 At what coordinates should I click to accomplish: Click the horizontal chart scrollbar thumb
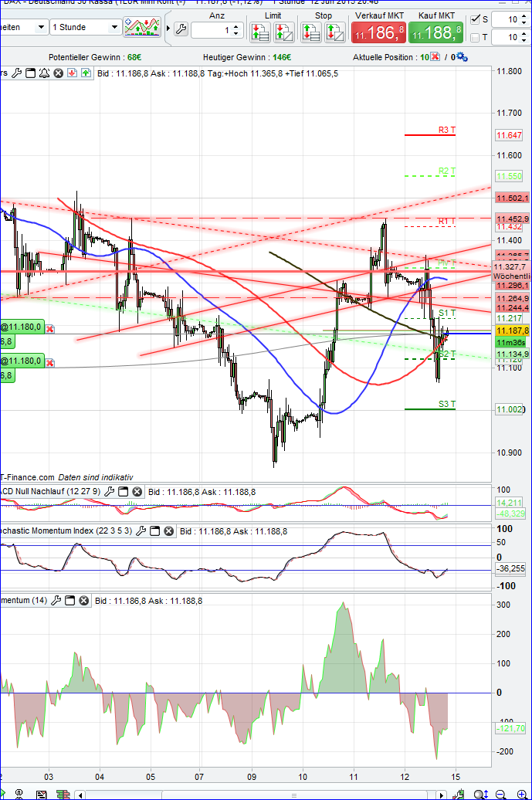click(293, 795)
